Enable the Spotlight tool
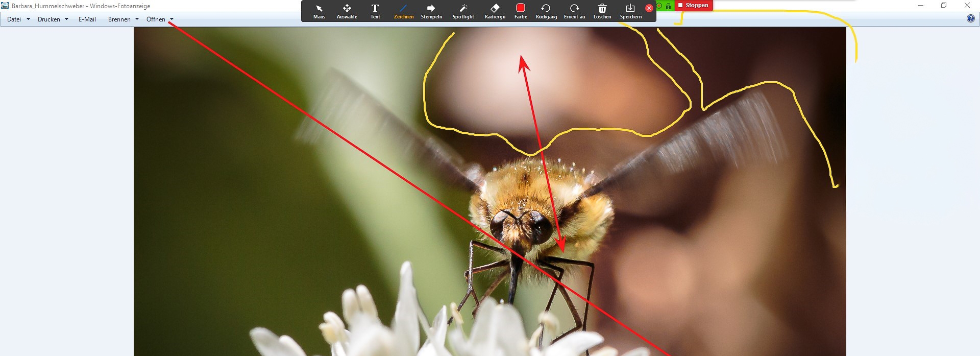The image size is (980, 356). (x=463, y=11)
